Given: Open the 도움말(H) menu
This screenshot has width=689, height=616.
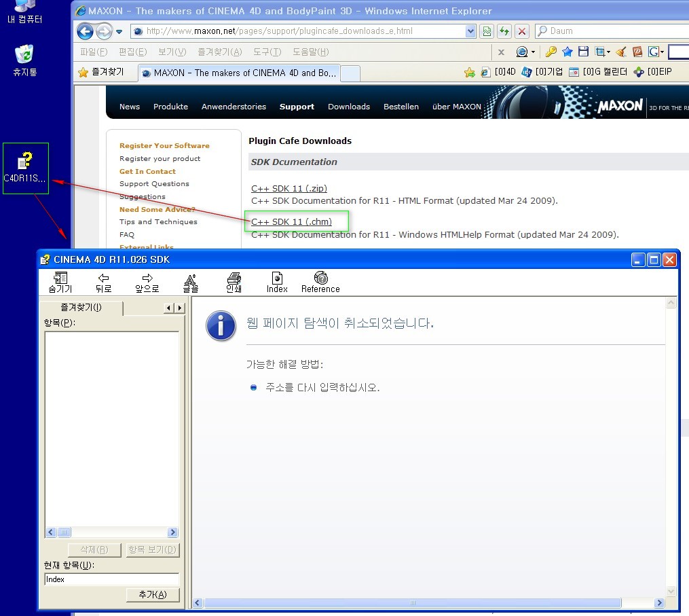Looking at the screenshot, I should (x=310, y=52).
